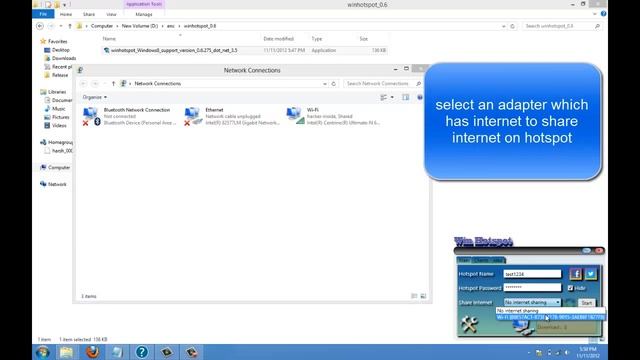Image resolution: width=640 pixels, height=360 pixels.
Task: Click the help icon in Network Connections
Action: coord(420,97)
